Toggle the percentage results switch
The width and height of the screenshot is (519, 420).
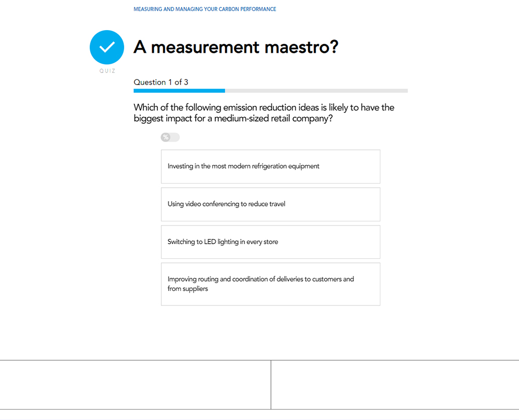170,137
